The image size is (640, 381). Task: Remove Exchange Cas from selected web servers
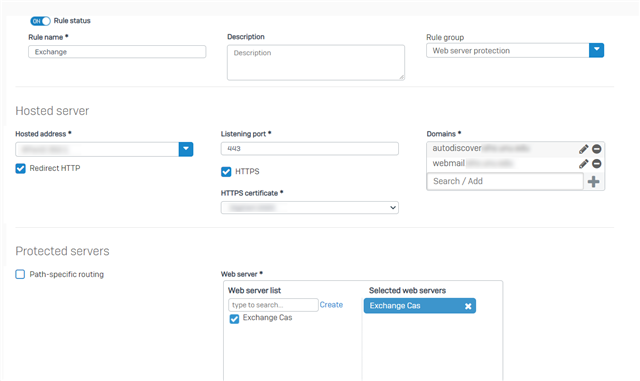pos(468,306)
